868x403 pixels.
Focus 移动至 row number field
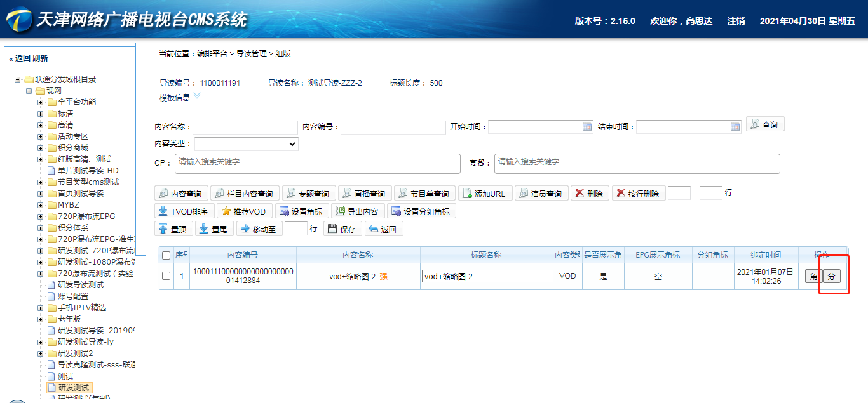tap(296, 228)
